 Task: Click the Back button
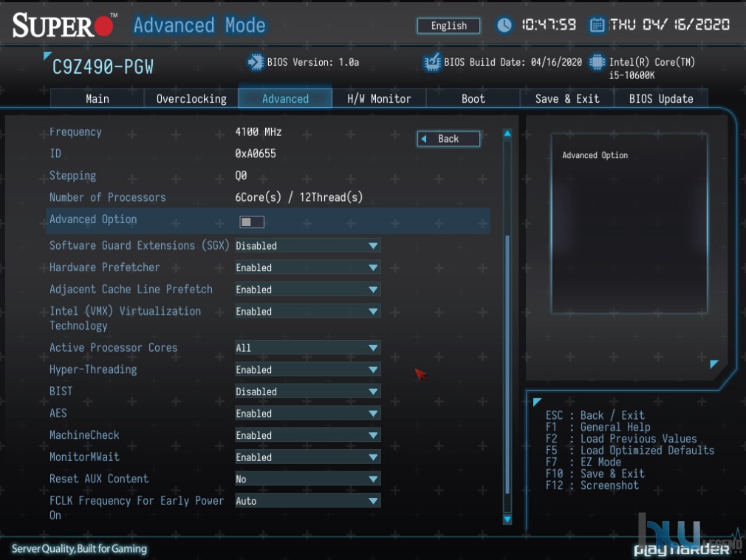point(448,139)
